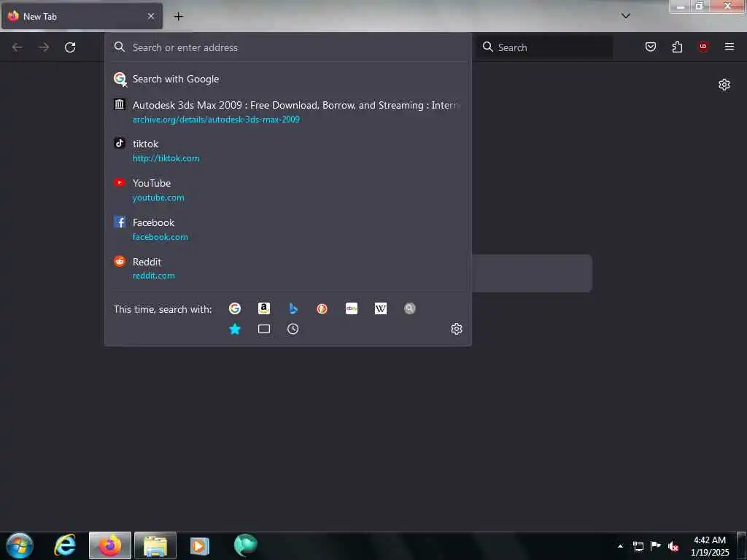Search this time with eBay icon
The image size is (747, 560).
coord(352,308)
